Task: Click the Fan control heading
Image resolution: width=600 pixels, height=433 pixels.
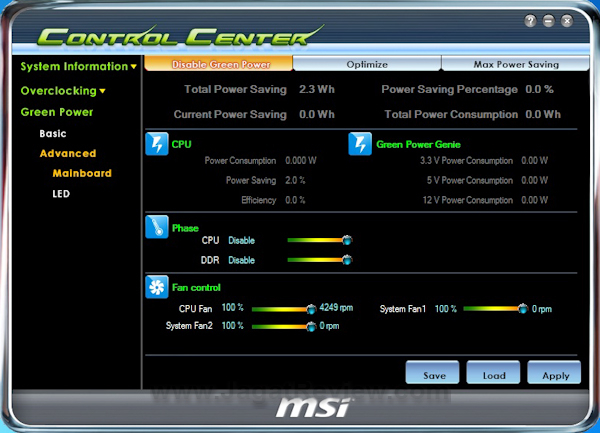Action: click(x=196, y=288)
